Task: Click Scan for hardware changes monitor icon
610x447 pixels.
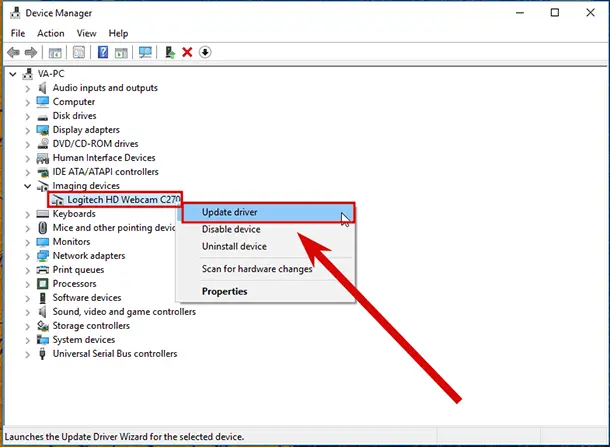Action: 145,52
